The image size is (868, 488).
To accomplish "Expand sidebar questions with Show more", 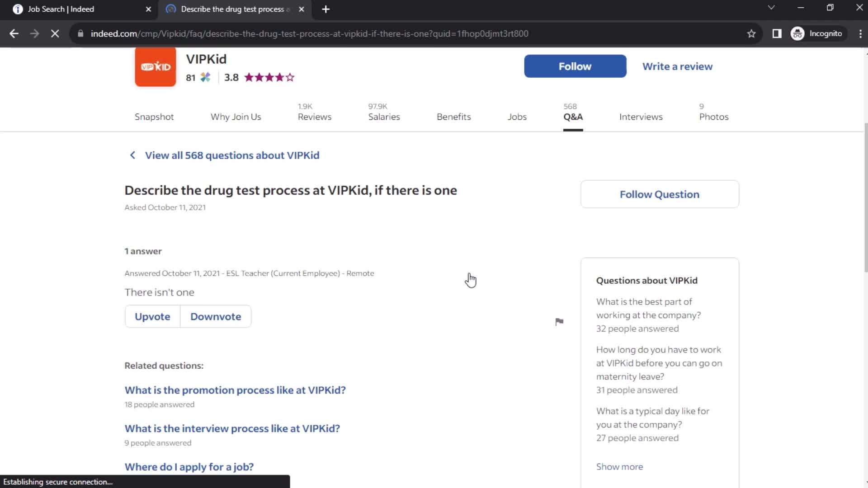I will 619,467.
